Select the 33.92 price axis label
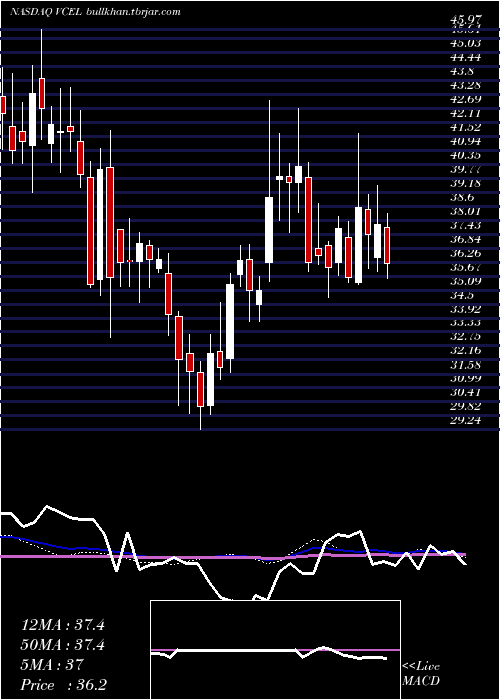The image size is (500, 700). [x=466, y=309]
